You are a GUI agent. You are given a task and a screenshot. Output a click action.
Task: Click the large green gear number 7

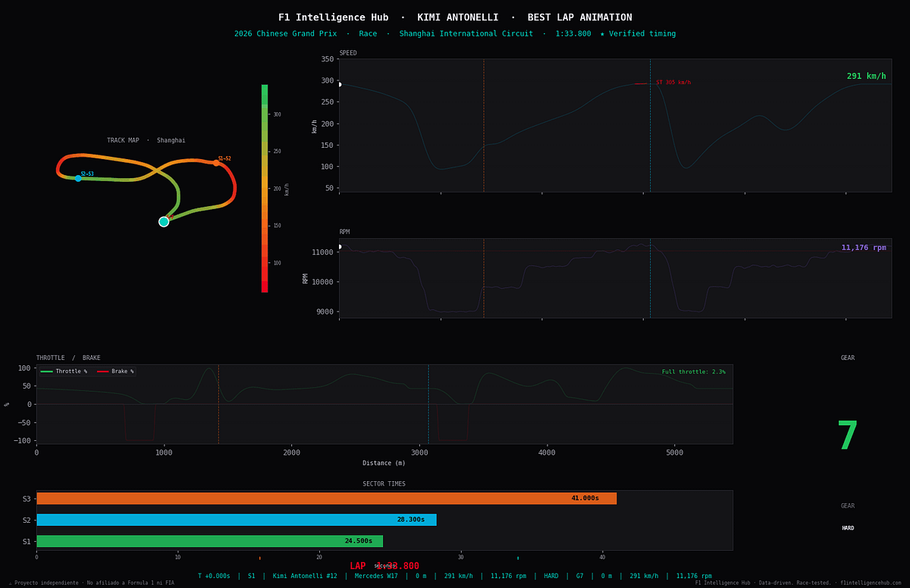coord(847,436)
